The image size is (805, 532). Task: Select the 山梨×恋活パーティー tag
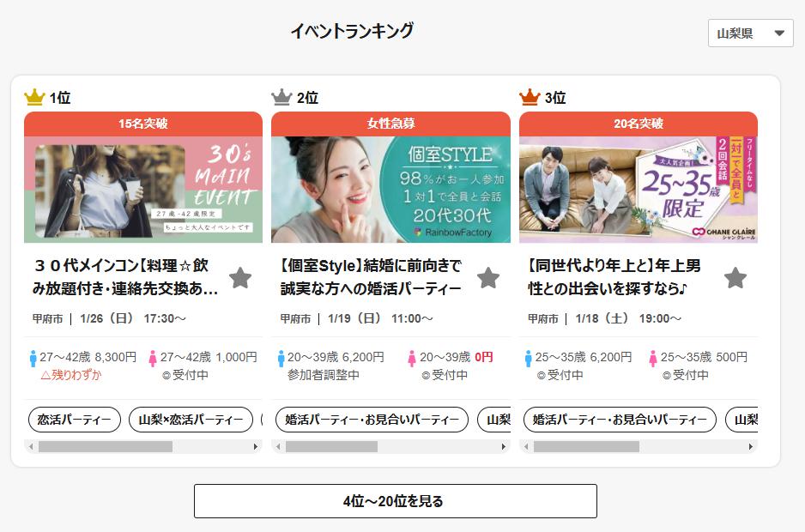[x=191, y=420]
